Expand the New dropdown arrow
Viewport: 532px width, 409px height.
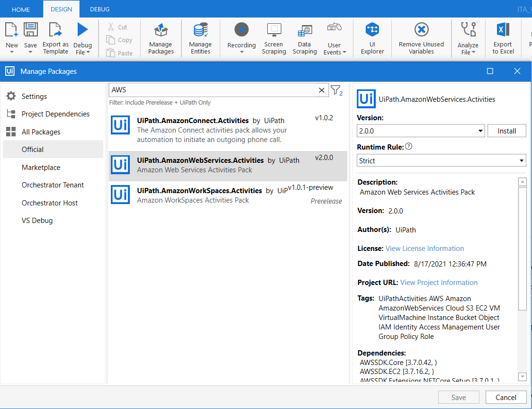coord(12,52)
